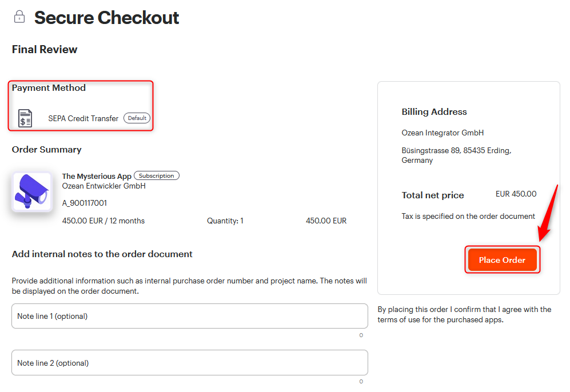570x392 pixels.
Task: Click the Quantity: 1 text
Action: click(225, 221)
